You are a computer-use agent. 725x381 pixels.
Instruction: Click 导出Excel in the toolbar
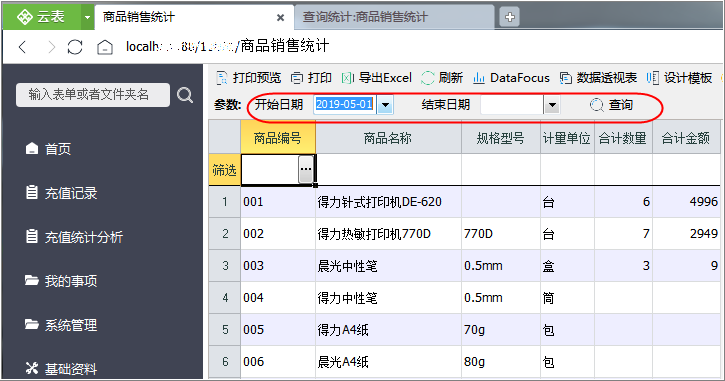coord(376,78)
